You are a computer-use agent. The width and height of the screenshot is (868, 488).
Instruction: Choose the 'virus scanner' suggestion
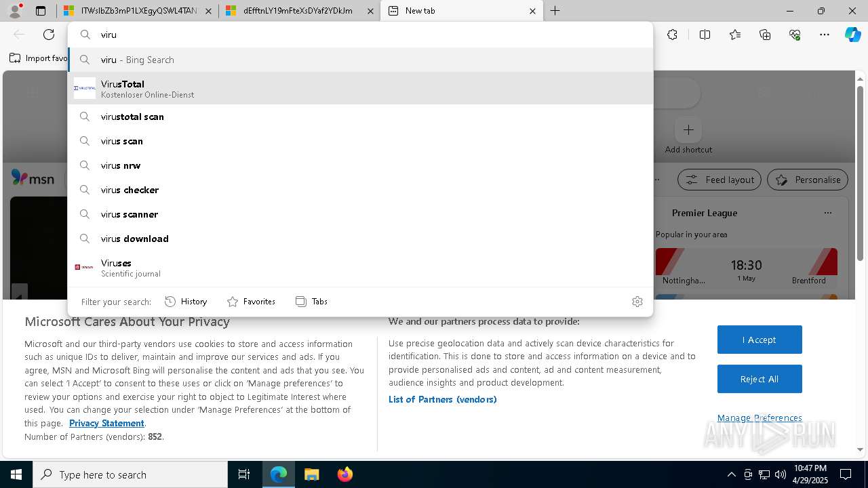(x=360, y=214)
